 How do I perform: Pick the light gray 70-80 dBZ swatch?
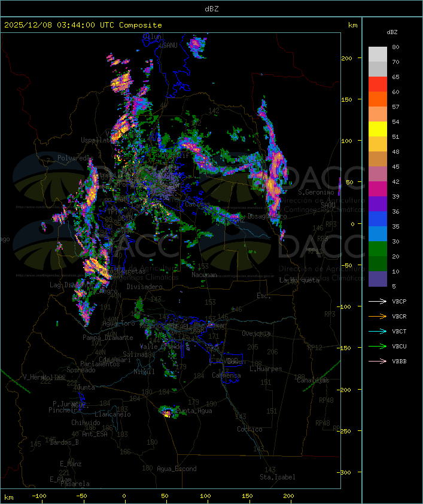(378, 54)
